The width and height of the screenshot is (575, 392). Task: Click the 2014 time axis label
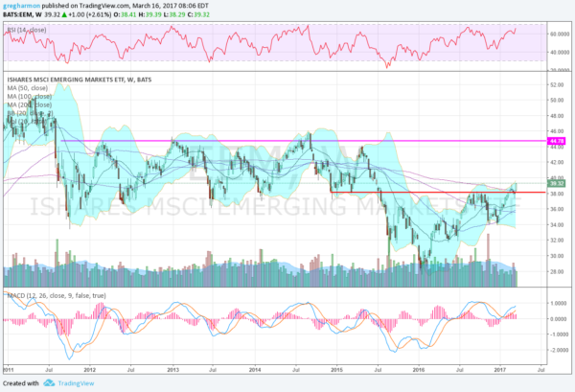pyautogui.click(x=255, y=370)
